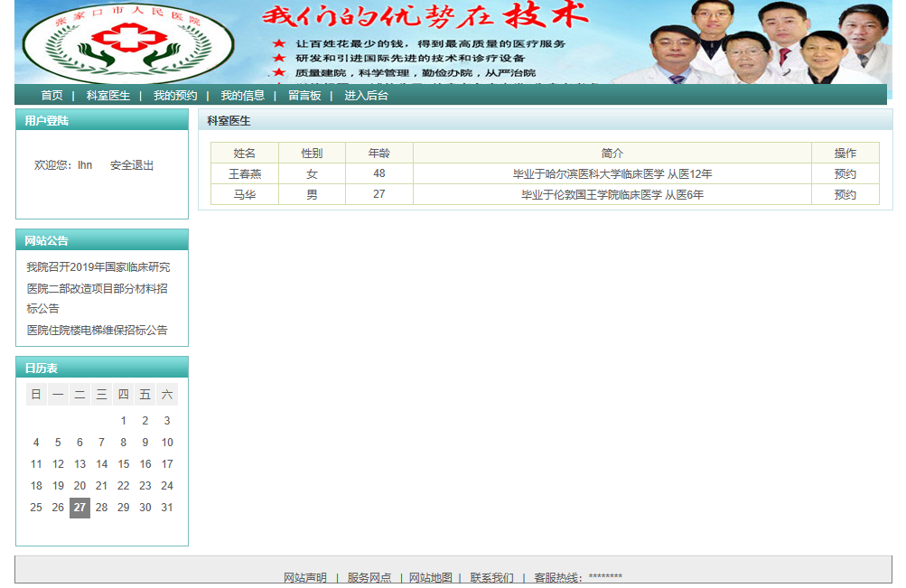Click the bio text 毕业于哈尔滨医科大学临床医学 从医12年
Screen dimensions: 906x588
612,173
